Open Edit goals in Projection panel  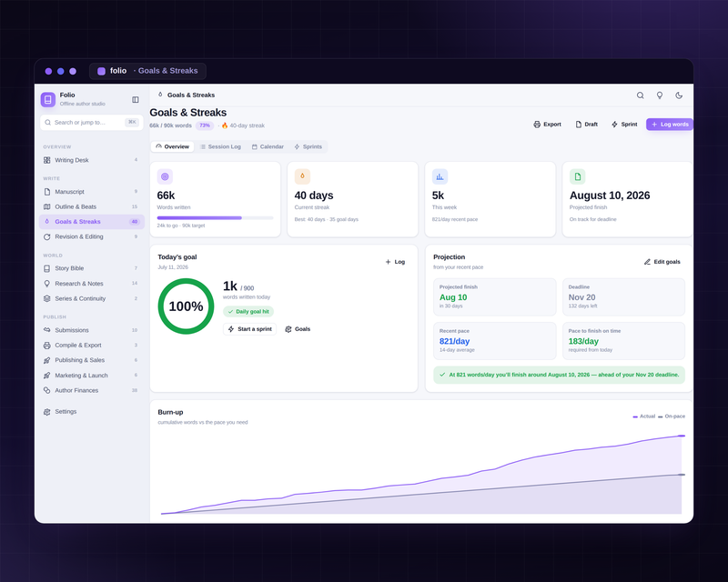pos(662,262)
